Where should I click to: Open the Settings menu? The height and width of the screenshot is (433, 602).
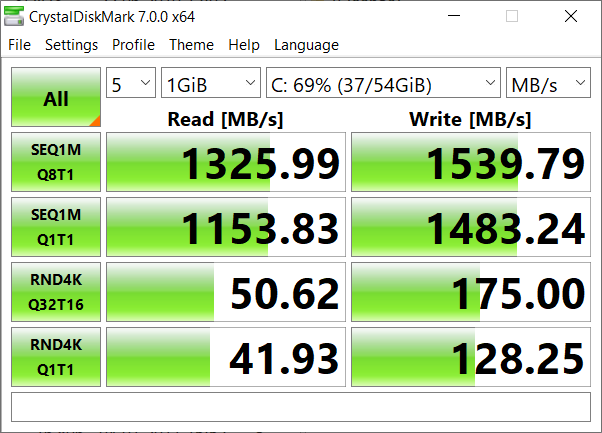pyautogui.click(x=71, y=45)
